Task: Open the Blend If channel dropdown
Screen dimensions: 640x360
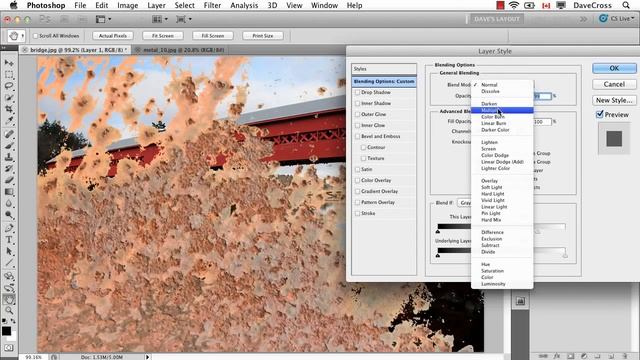Action: [x=464, y=202]
